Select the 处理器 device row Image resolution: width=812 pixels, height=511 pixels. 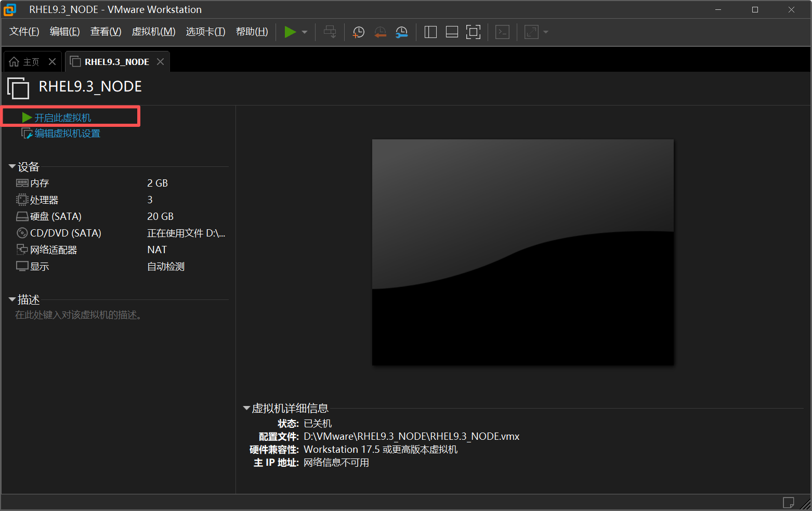(122, 200)
